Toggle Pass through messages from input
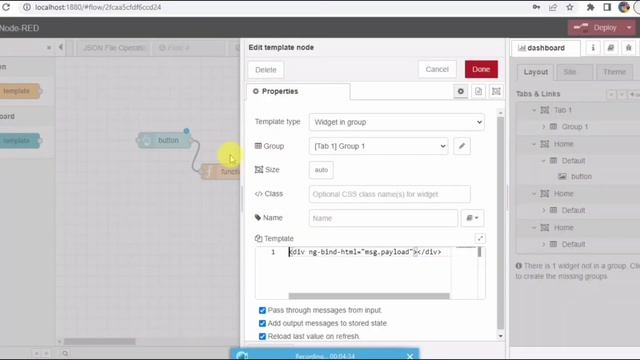The width and height of the screenshot is (640, 360). coord(262,311)
